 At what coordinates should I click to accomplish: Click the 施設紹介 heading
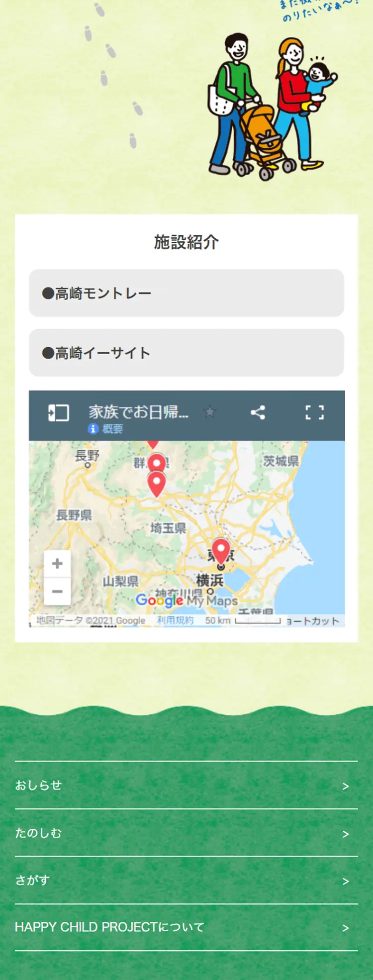[x=186, y=242]
